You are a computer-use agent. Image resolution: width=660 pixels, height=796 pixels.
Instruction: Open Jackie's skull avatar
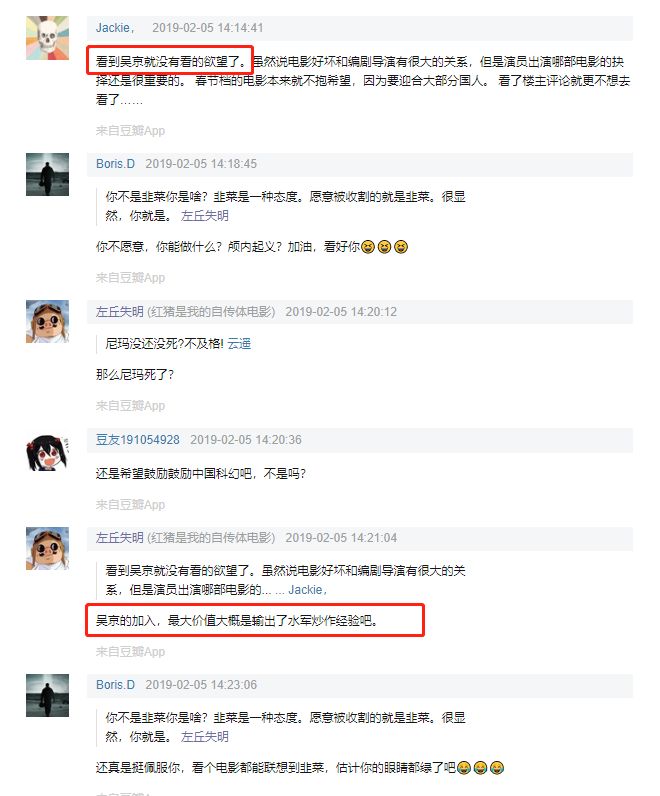pyautogui.click(x=47, y=38)
